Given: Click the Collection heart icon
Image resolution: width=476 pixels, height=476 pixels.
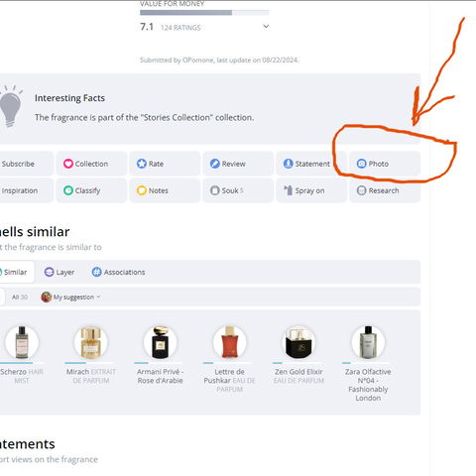Looking at the screenshot, I should (68, 164).
